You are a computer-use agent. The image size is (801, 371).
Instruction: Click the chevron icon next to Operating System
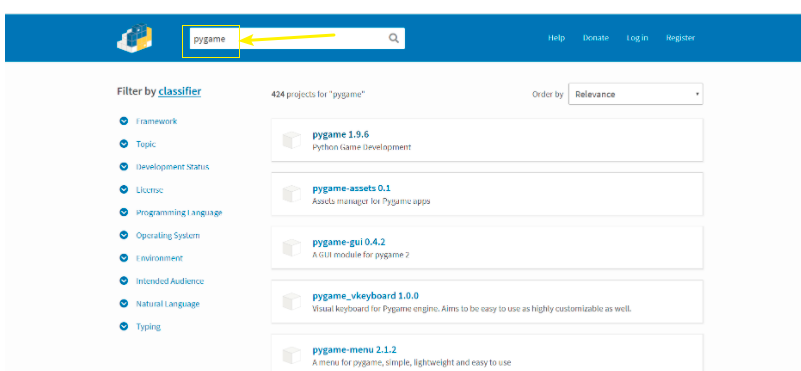pyautogui.click(x=124, y=235)
